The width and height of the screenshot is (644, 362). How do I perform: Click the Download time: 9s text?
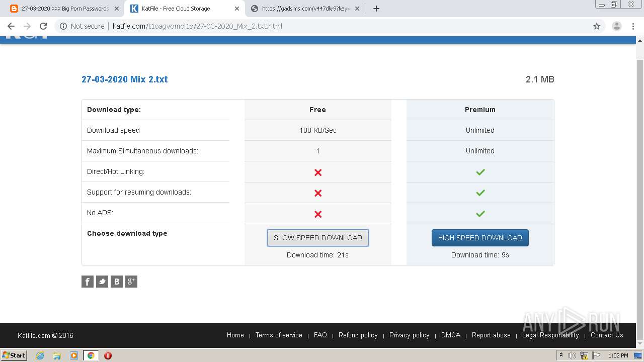(480, 255)
